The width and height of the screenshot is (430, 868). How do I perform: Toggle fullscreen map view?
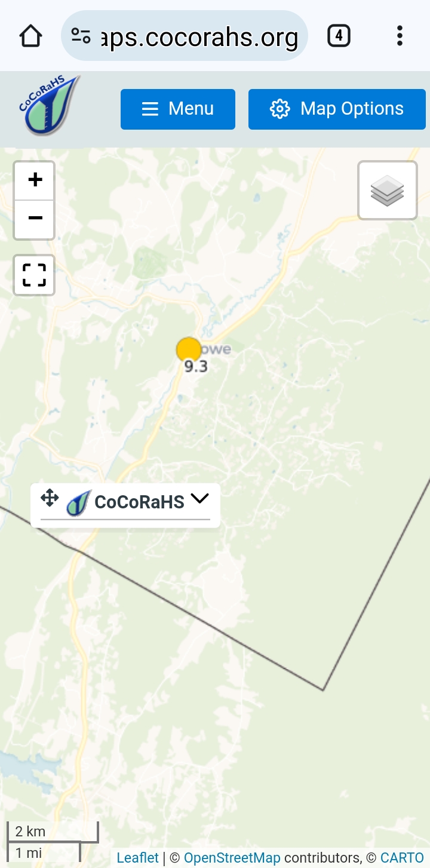34,275
